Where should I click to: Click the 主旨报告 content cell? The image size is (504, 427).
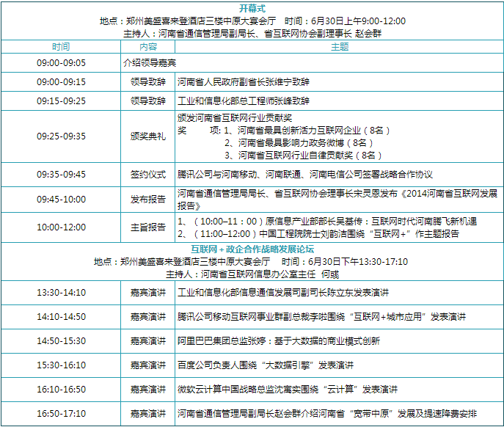tap(148, 227)
